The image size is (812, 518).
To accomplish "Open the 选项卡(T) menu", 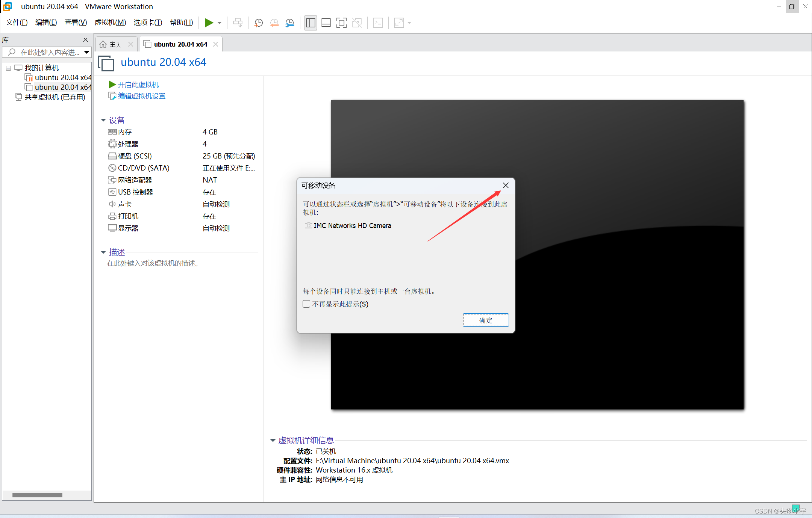I will pyautogui.click(x=148, y=23).
